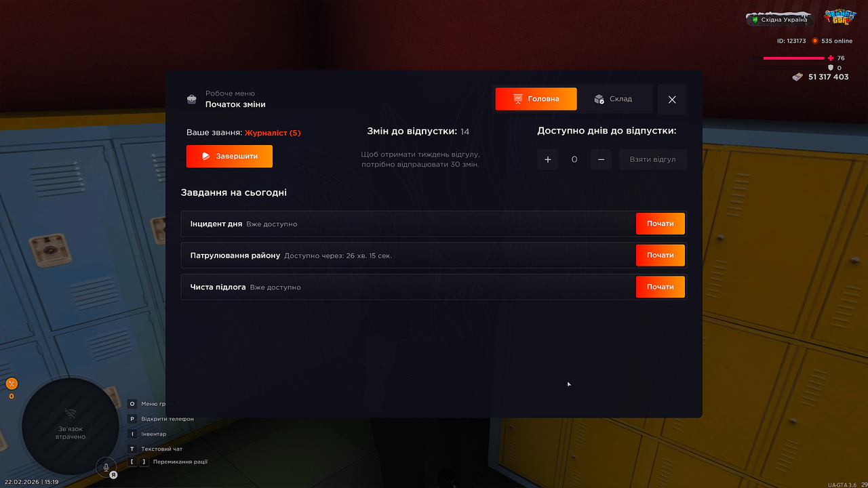Close the work menu with the X
Image resolution: width=868 pixels, height=488 pixels.
pyautogui.click(x=672, y=100)
